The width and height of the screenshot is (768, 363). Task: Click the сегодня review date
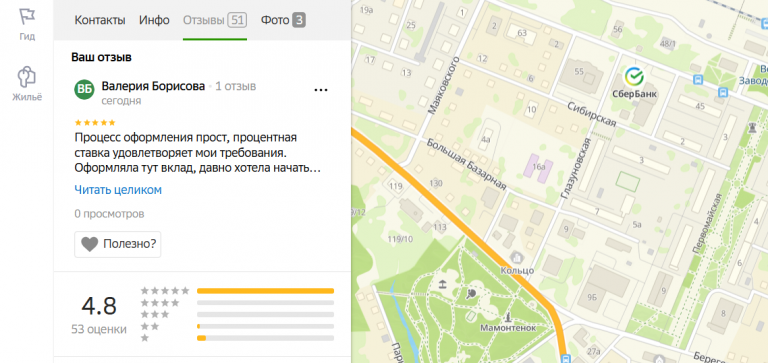121,101
